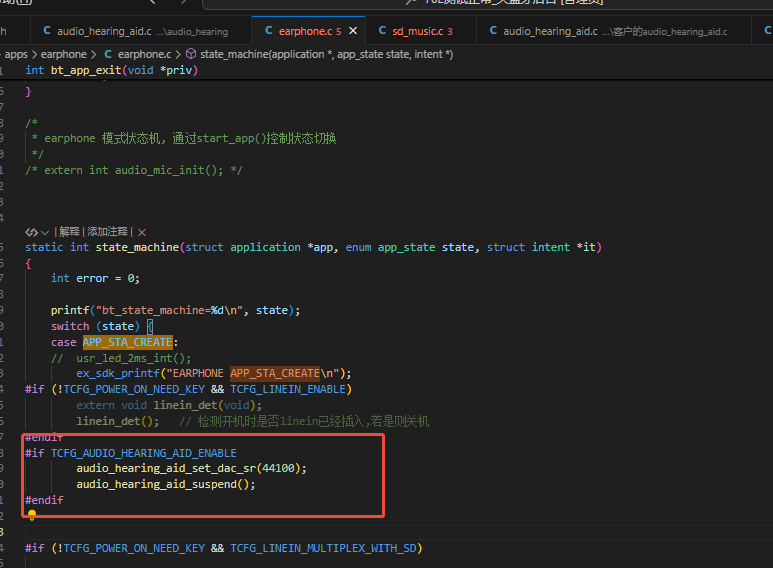Click the C file icon on earphone.c tab
Image resolution: width=773 pixels, height=568 pixels.
point(269,31)
